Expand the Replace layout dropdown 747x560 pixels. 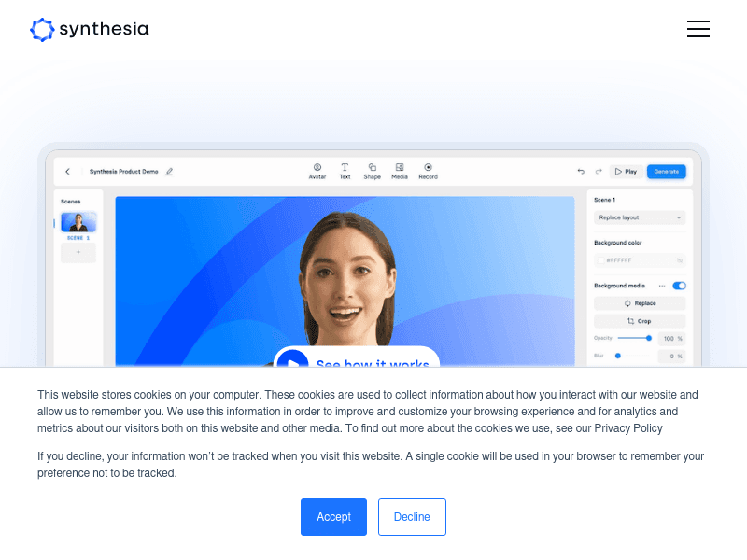pyautogui.click(x=640, y=217)
